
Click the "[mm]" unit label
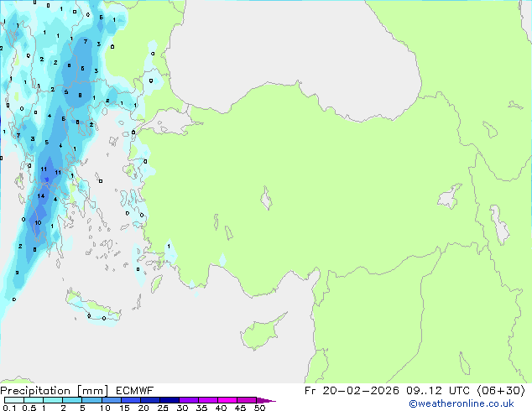pos(92,391)
